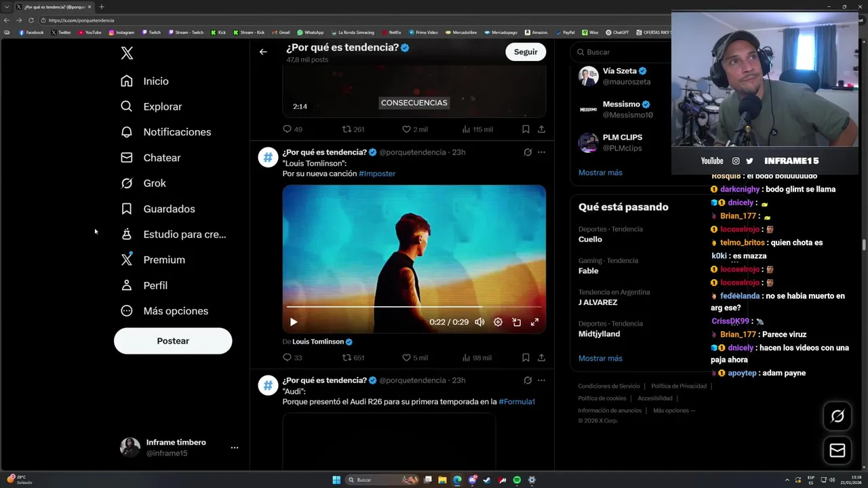Open Inframe timbero account menu dots
This screenshot has height=488, width=868.
pos(235,448)
